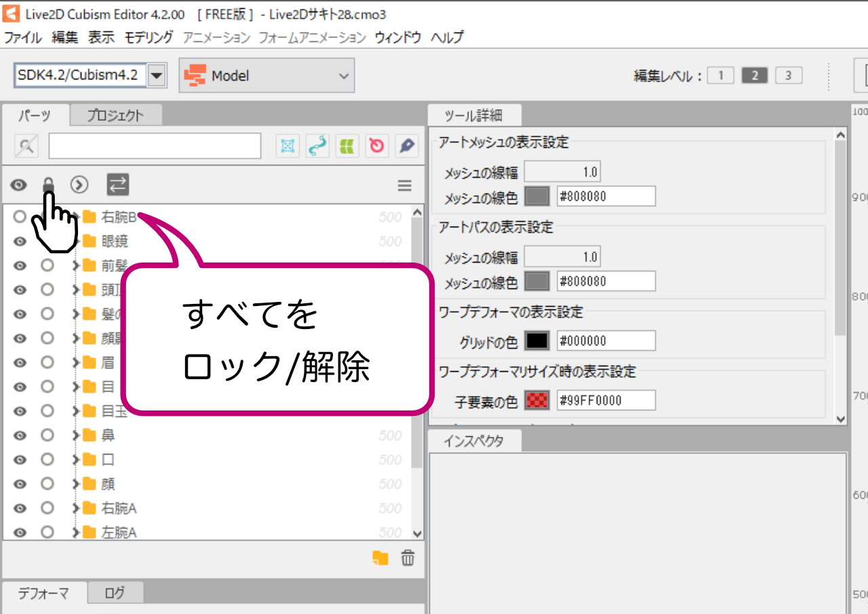The width and height of the screenshot is (868, 614).
Task: Hide the 眼鏡 part via eye
Action: 20,242
